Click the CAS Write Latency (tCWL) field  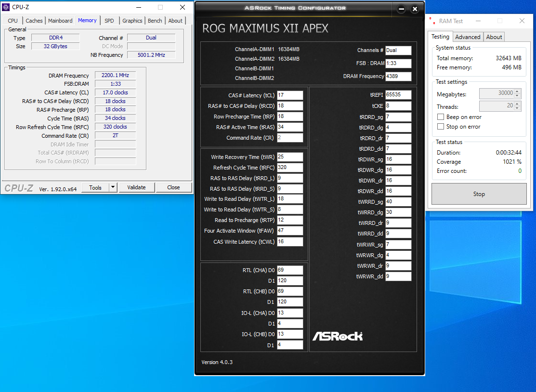(290, 241)
